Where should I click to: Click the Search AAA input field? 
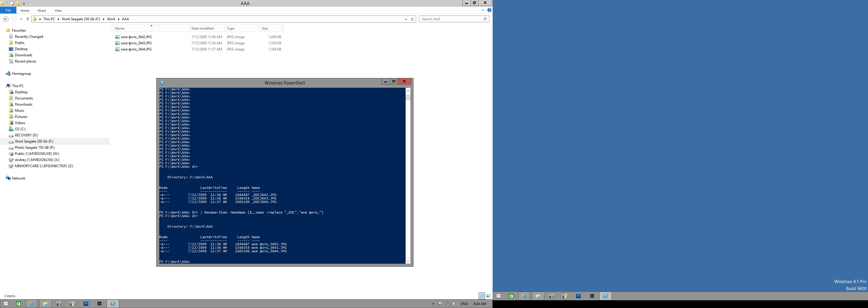click(451, 19)
